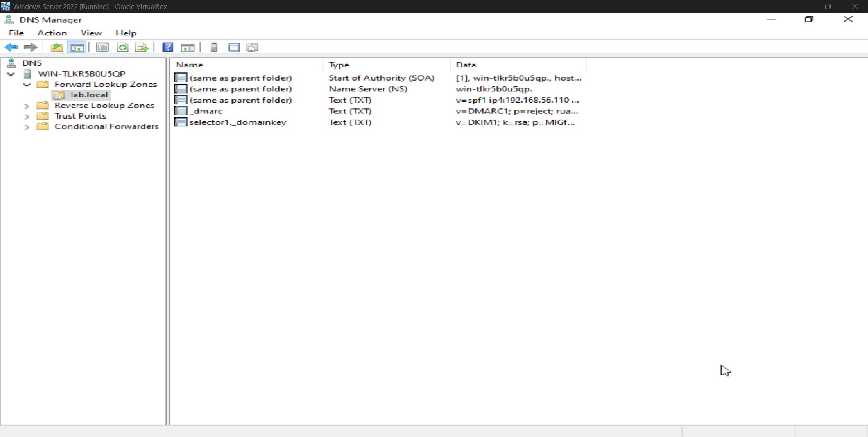Click the win-tlkr5b0u5qp. NS data cell
The height and width of the screenshot is (437, 868).
pos(494,89)
